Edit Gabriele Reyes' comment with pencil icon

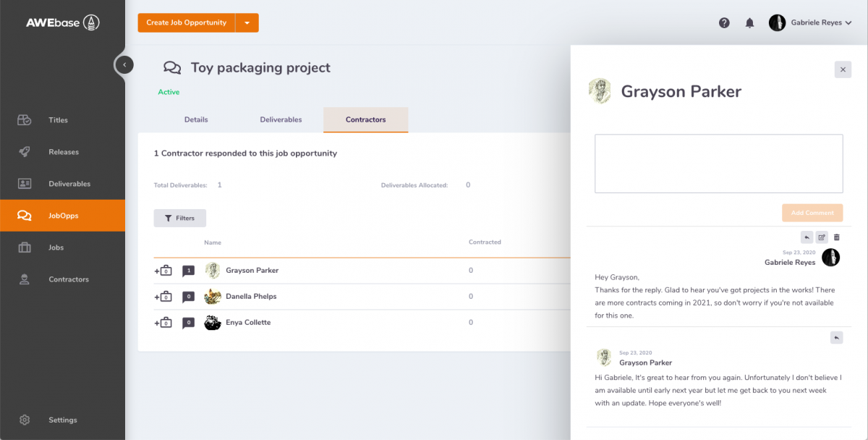pos(822,237)
